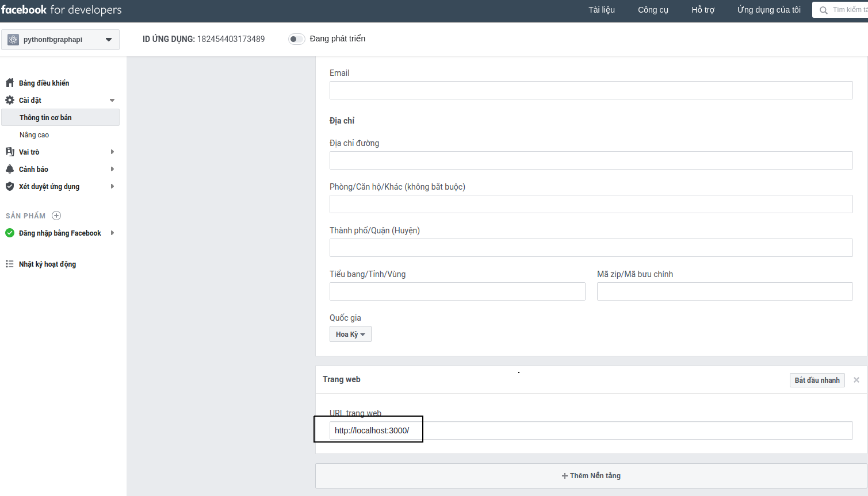Expand the Vai trò submenu arrow

click(x=112, y=152)
